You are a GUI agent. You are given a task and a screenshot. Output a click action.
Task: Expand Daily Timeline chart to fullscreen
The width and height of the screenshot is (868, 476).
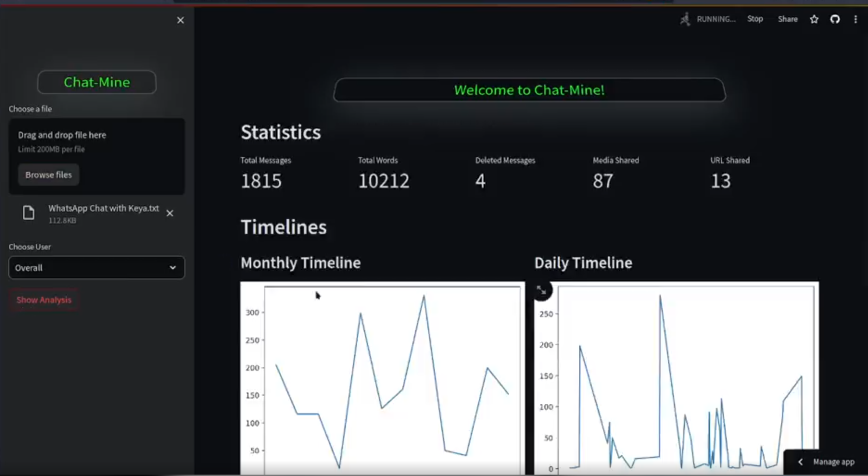[541, 290]
